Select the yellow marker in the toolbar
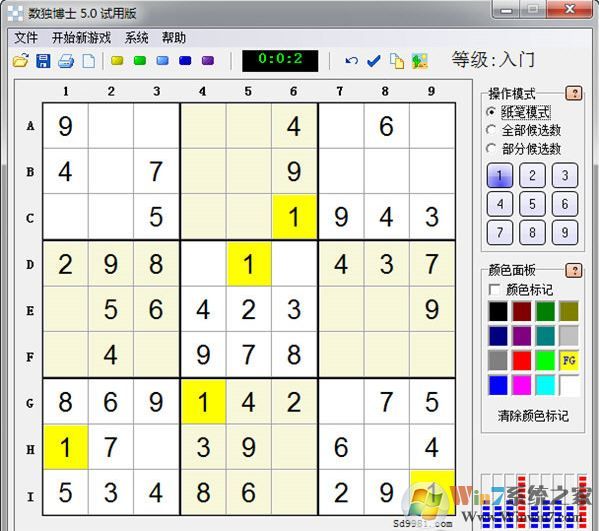Image resolution: width=599 pixels, height=531 pixels. pos(117,60)
